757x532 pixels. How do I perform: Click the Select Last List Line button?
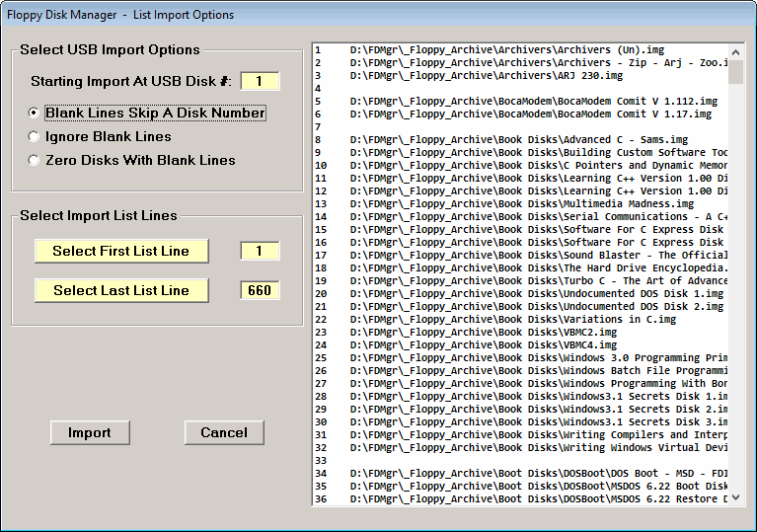pyautogui.click(x=121, y=290)
